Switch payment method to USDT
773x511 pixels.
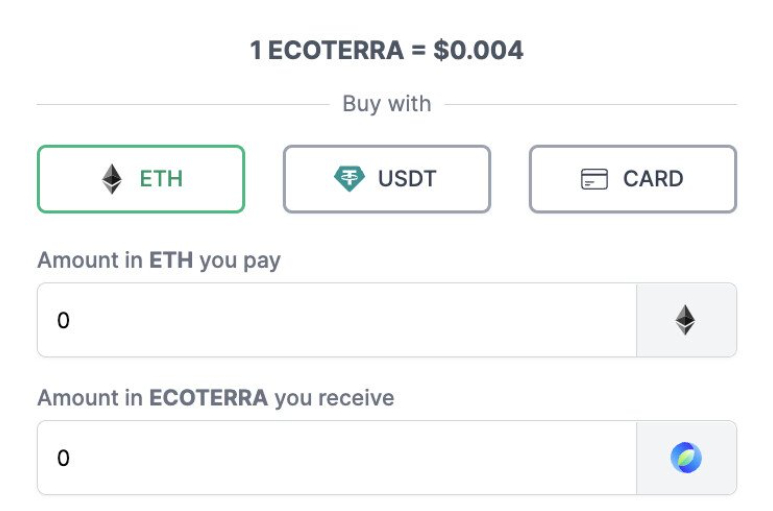click(x=387, y=179)
